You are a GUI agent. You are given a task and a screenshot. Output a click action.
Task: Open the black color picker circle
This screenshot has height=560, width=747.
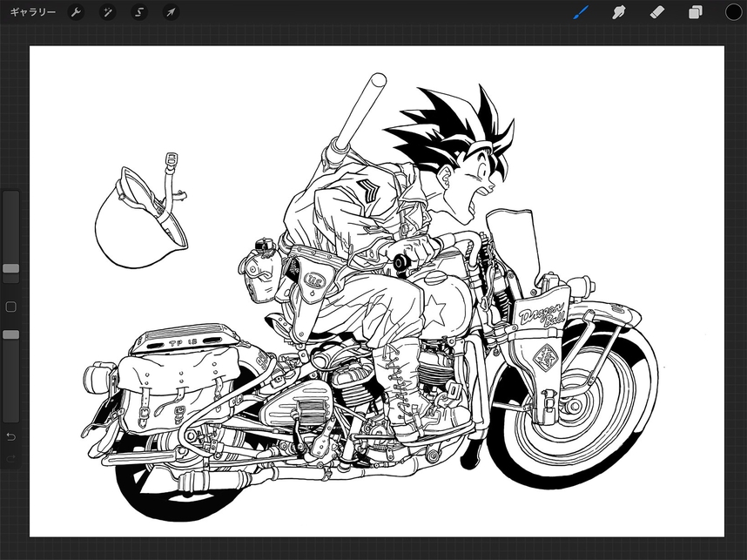click(x=733, y=12)
